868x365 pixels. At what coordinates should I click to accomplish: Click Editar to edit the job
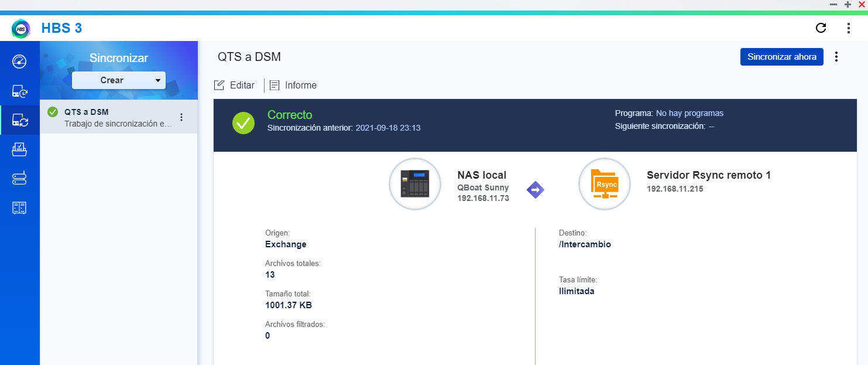coord(235,86)
